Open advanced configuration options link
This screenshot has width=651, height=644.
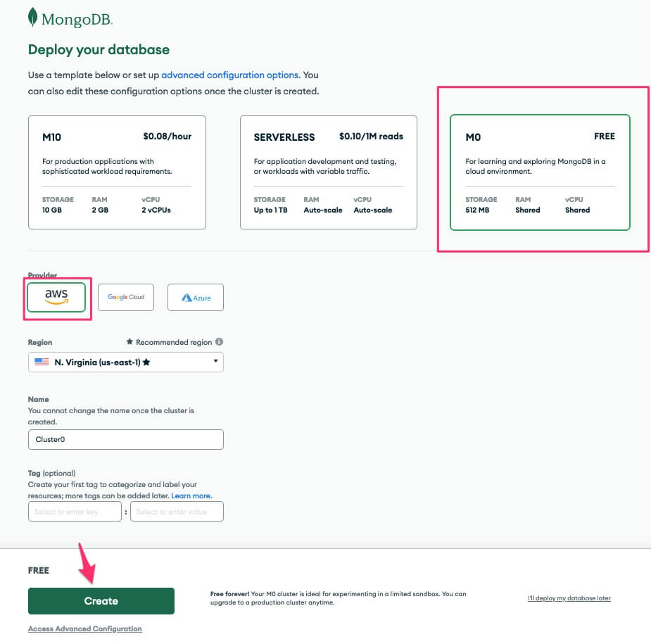(230, 75)
